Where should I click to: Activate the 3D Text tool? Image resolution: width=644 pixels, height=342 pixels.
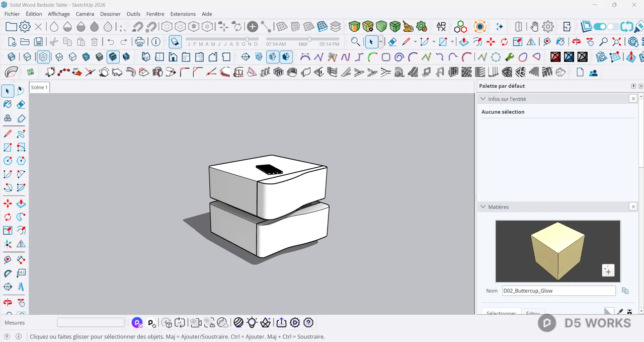tap(21, 287)
